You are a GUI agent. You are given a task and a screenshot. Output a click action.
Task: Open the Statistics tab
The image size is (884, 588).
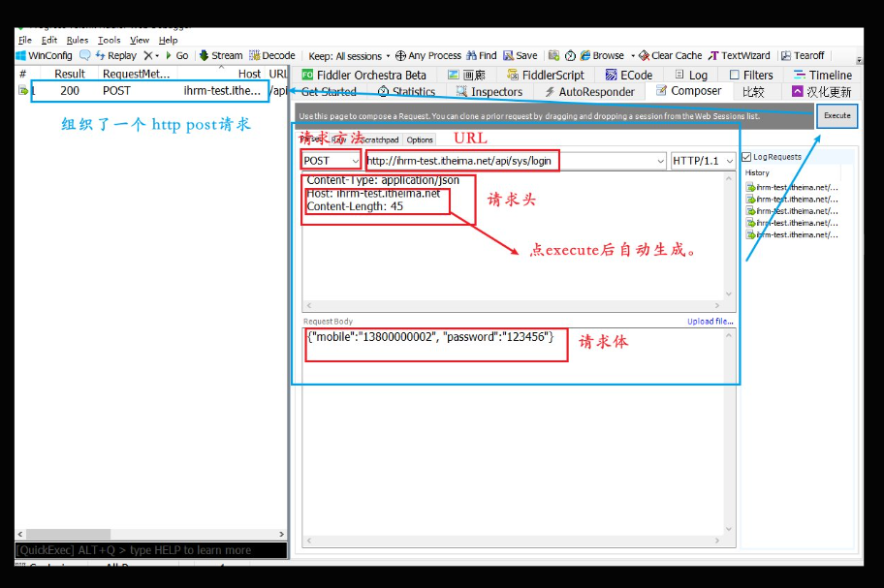[x=406, y=92]
